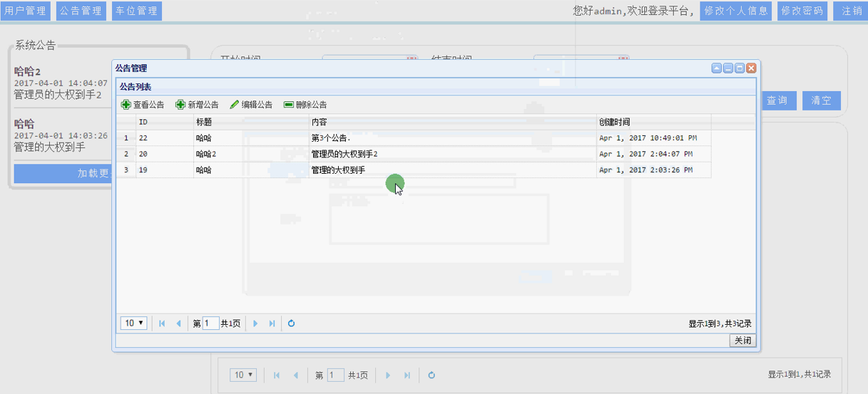Go to first page in dialog pager

pyautogui.click(x=162, y=323)
